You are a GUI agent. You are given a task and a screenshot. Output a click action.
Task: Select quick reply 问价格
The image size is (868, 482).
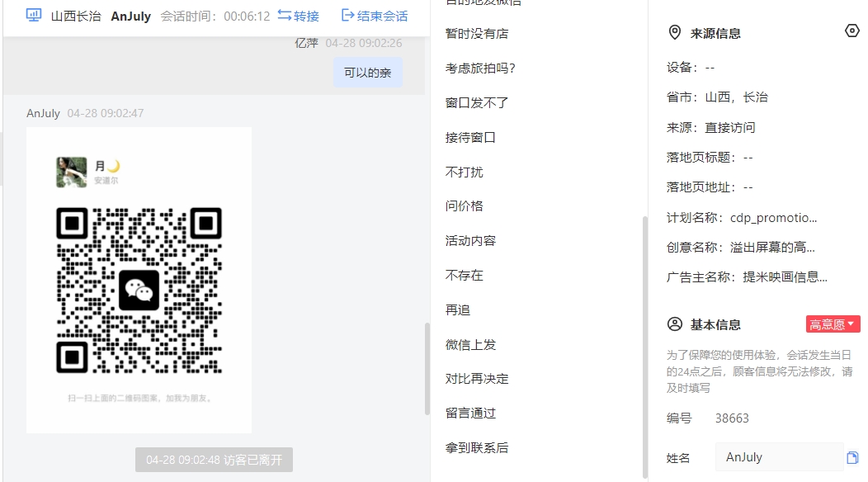click(464, 206)
